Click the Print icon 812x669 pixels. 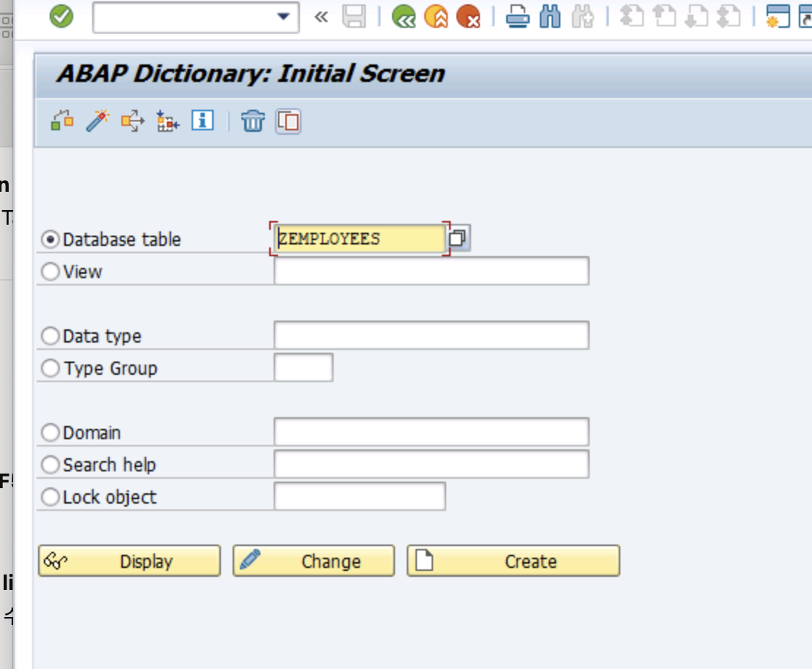tap(517, 17)
